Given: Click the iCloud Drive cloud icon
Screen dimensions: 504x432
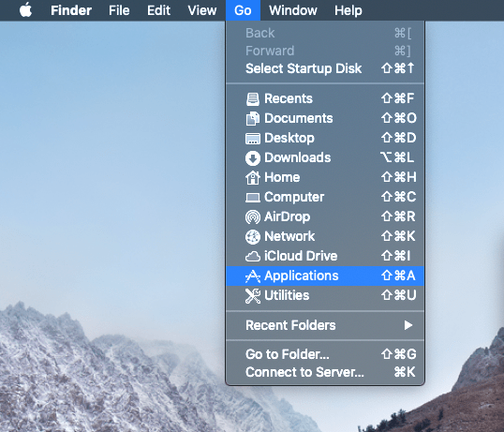Looking at the screenshot, I should pyautogui.click(x=253, y=257).
